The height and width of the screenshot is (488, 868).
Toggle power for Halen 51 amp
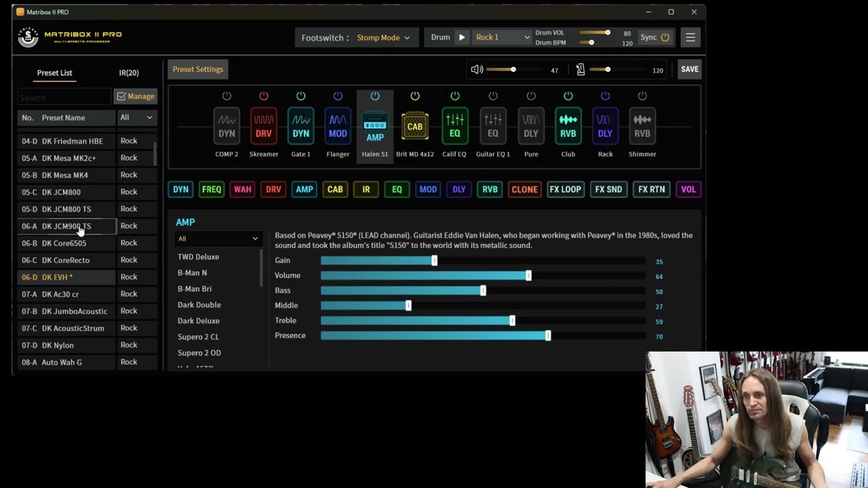coord(374,96)
